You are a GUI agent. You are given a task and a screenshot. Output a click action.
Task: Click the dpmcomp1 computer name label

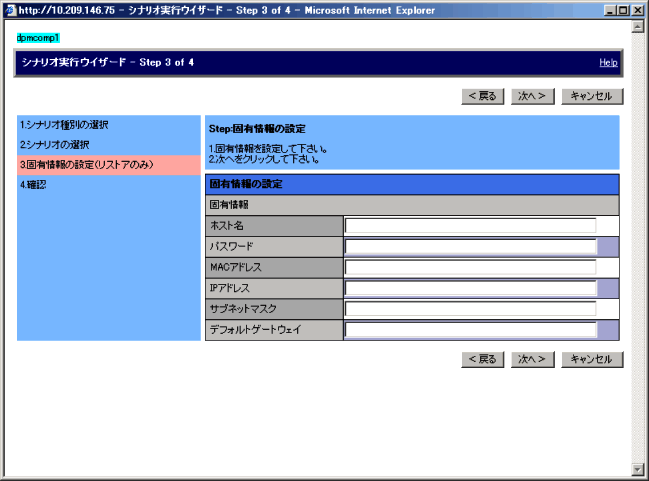(x=38, y=38)
